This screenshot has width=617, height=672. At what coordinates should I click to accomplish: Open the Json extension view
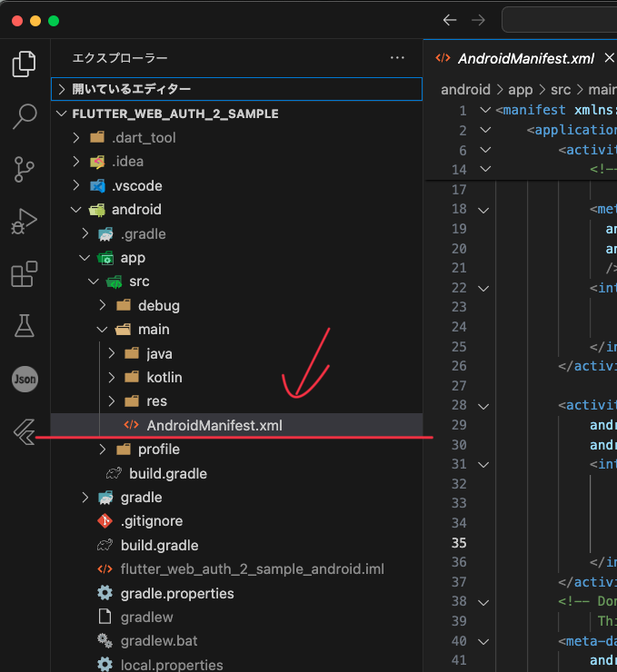click(x=25, y=380)
